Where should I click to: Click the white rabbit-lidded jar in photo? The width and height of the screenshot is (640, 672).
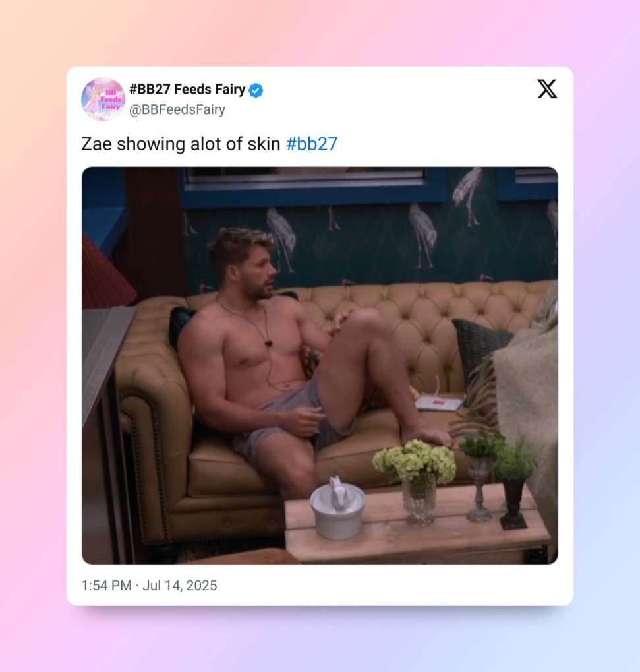click(338, 508)
